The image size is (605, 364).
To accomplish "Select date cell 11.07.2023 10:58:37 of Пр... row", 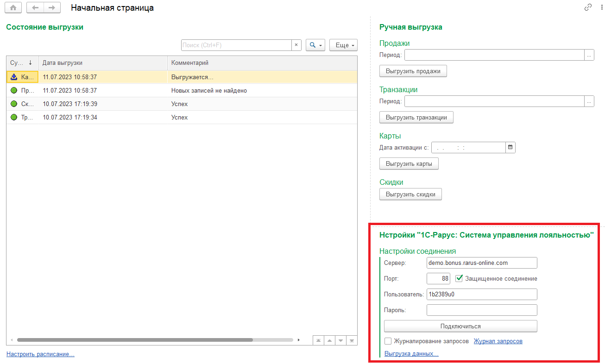I will point(103,90).
